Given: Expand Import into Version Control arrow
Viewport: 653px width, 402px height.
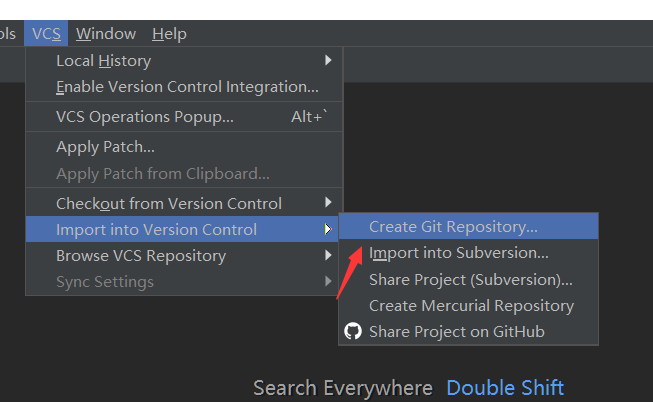Looking at the screenshot, I should 328,229.
